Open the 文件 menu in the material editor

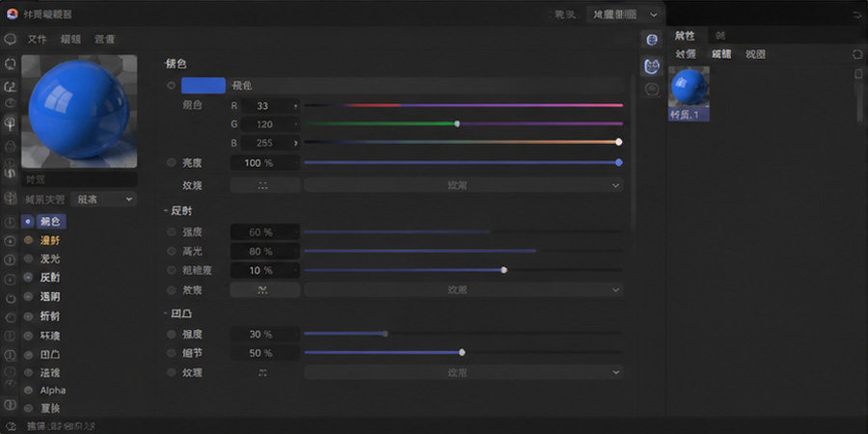(37, 40)
